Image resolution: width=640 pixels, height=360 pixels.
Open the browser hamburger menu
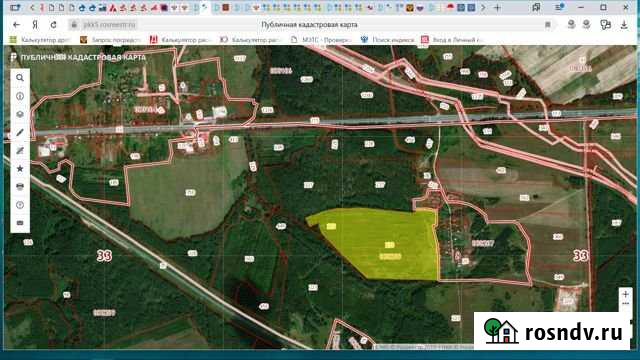click(x=559, y=7)
